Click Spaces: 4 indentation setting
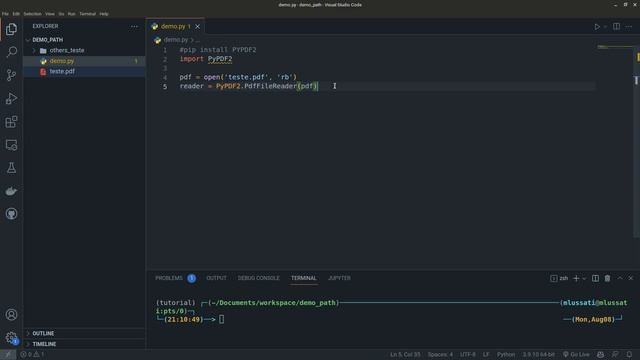This screenshot has height=360, width=640. coord(440,354)
